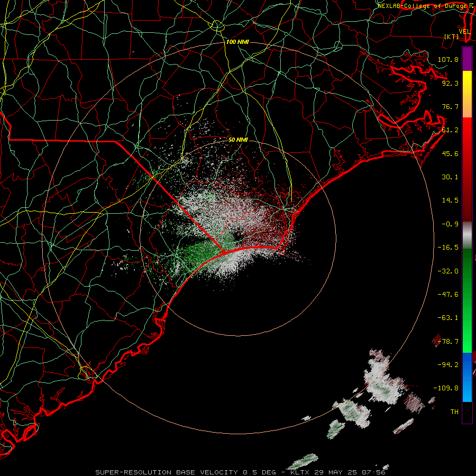Screen dimensions: 476x476
Task: Select the -32.0 velocity scale value
Action: click(x=448, y=271)
